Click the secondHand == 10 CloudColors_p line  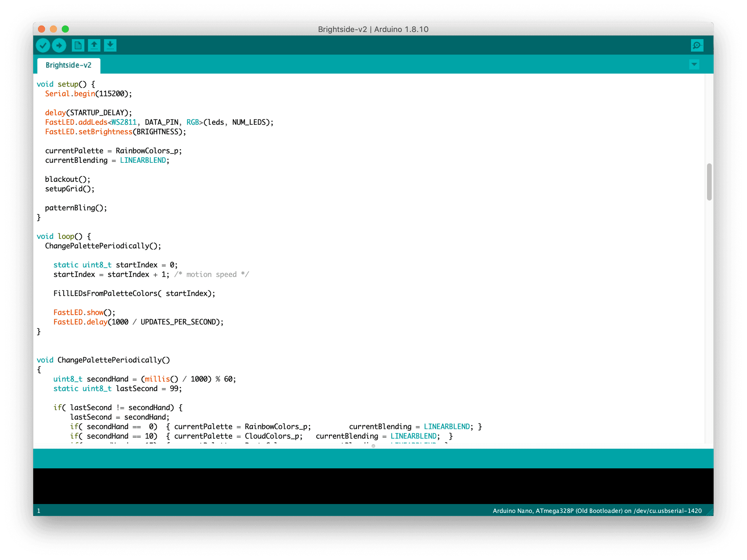pos(261,436)
